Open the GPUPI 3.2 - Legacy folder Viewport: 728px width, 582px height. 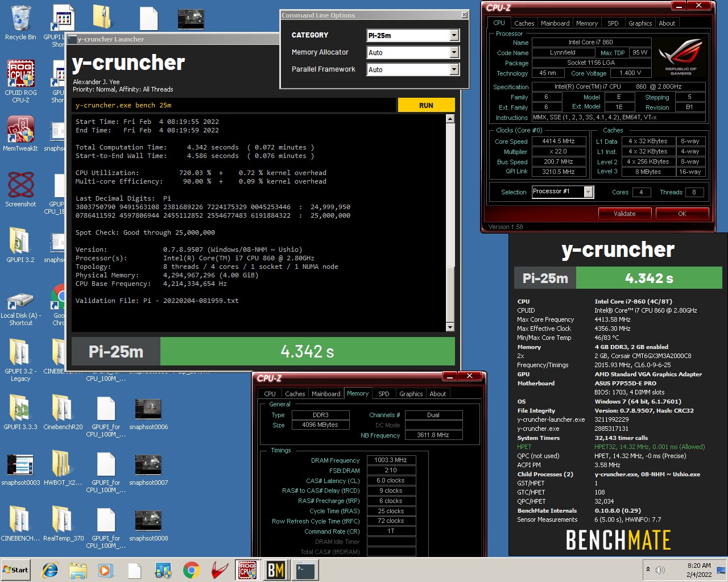coord(20,360)
